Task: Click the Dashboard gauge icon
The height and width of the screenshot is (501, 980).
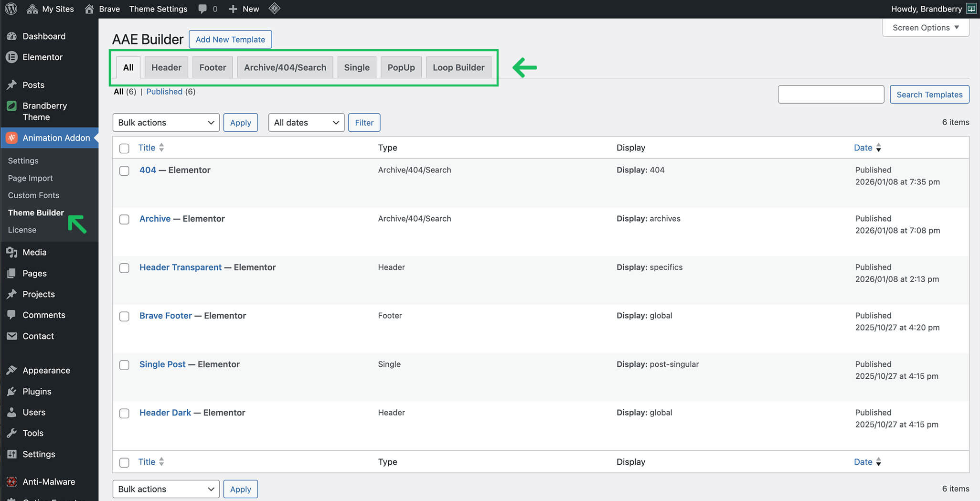Action: pos(11,36)
